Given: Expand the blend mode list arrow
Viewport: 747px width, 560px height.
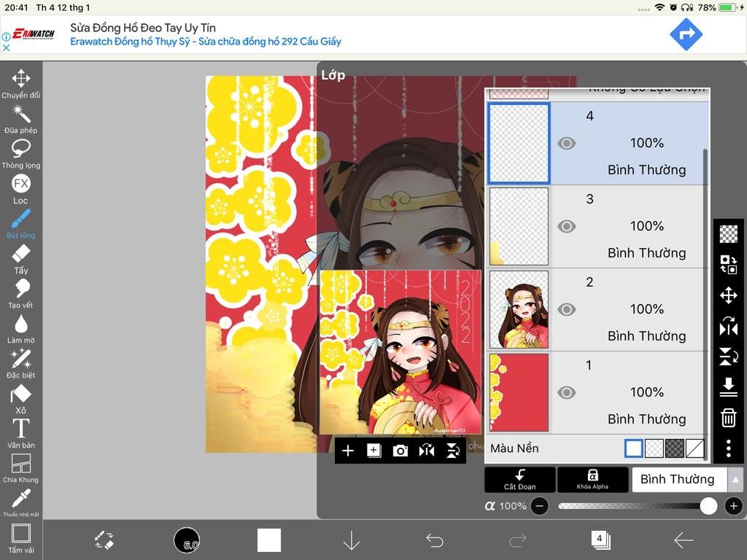Looking at the screenshot, I should point(735,480).
